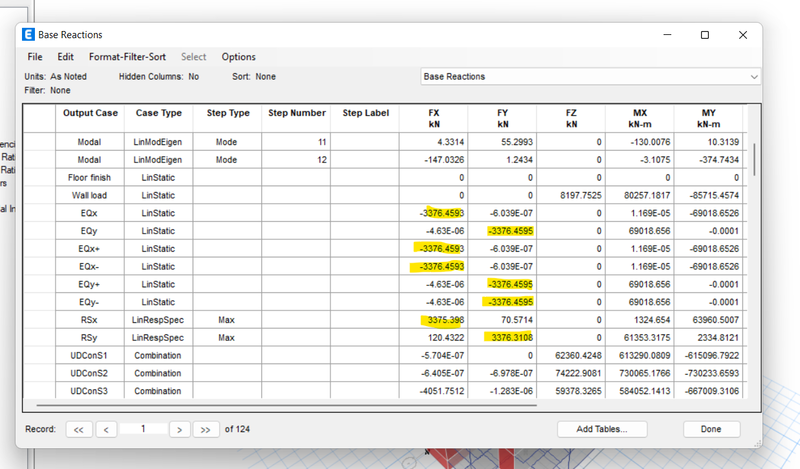Select the Wall load output case cell
This screenshot has width=800, height=469.
coord(90,195)
